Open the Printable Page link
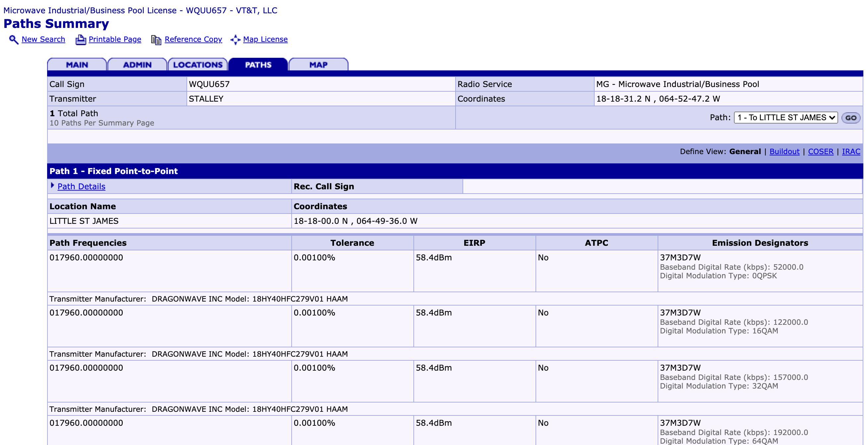This screenshot has height=445, width=868. (115, 40)
